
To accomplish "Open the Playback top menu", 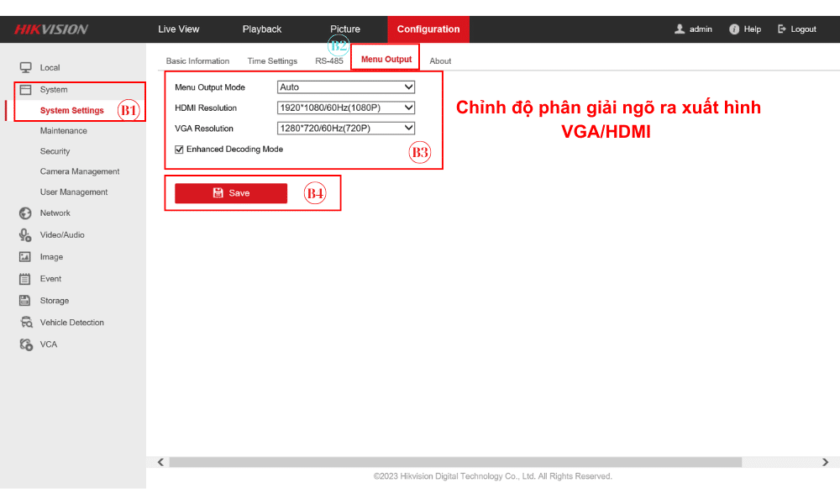I will [x=262, y=29].
